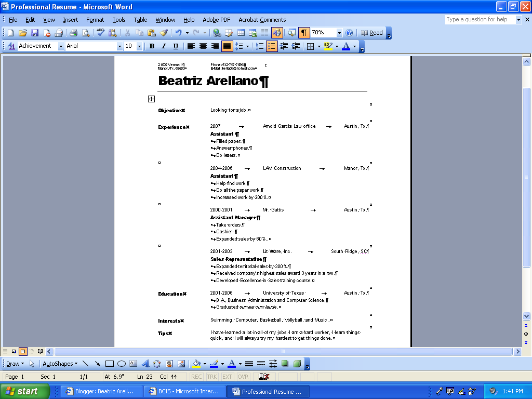Open the Style dropdown showing Achievement
Image resolution: width=532 pixels, height=399 pixels.
pos(61,46)
